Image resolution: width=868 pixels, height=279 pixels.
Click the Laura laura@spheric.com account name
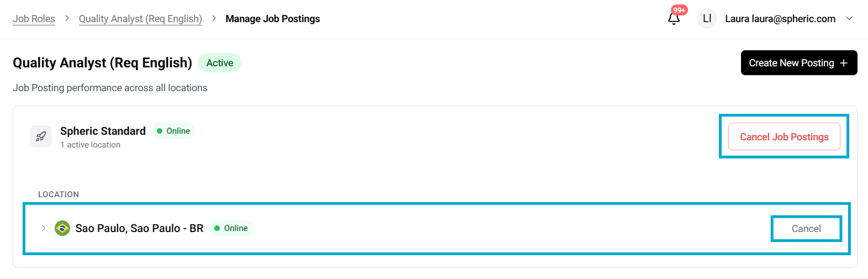[780, 19]
